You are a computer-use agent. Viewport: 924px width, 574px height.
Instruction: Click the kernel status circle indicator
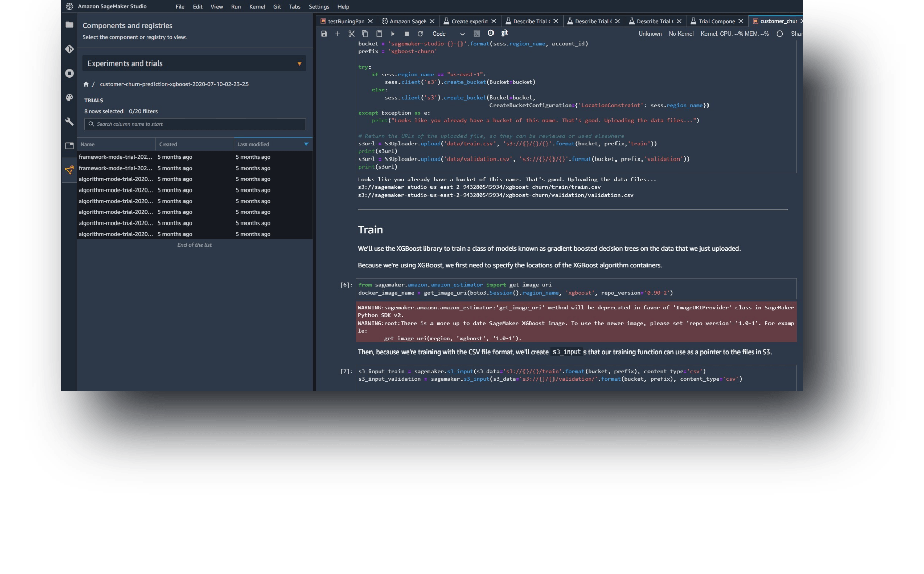pyautogui.click(x=780, y=34)
